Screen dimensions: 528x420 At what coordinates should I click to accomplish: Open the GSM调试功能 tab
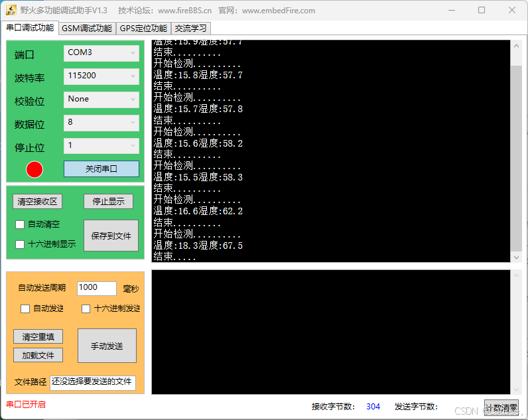87,29
